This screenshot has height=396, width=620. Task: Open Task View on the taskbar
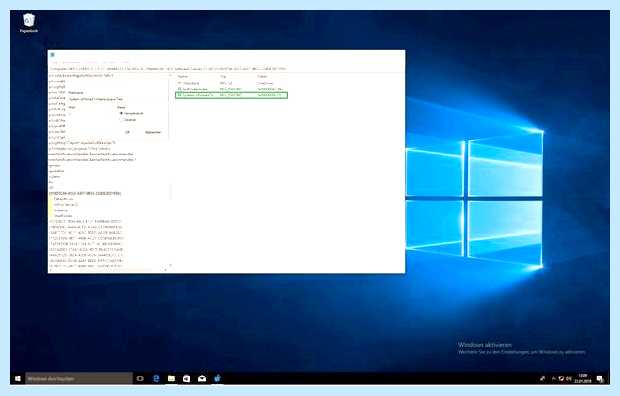tap(140, 379)
